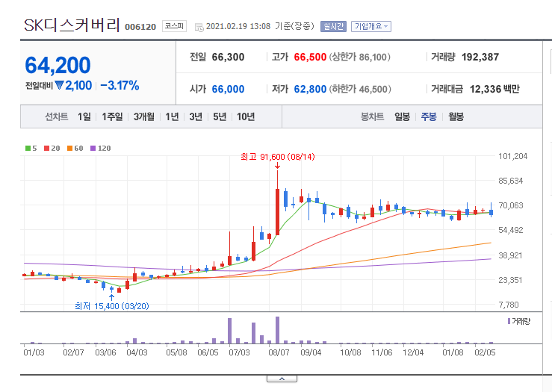The height and width of the screenshot is (392, 552).
Task: Click the 하한가 46,500 text
Action: click(360, 89)
